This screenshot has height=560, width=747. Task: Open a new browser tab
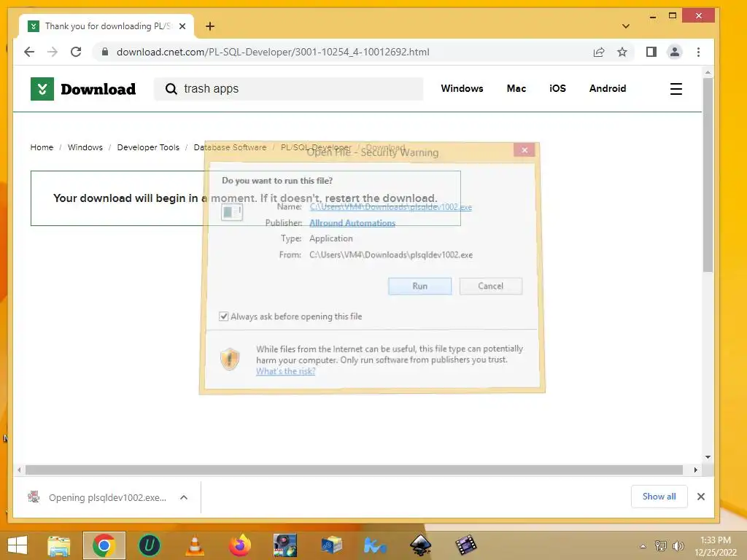pyautogui.click(x=210, y=26)
